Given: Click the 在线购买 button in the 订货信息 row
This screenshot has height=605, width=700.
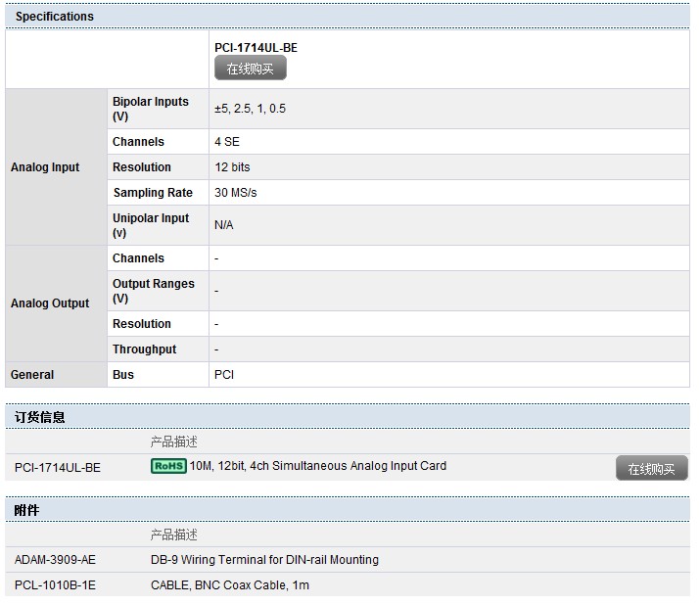Looking at the screenshot, I should click(651, 468).
